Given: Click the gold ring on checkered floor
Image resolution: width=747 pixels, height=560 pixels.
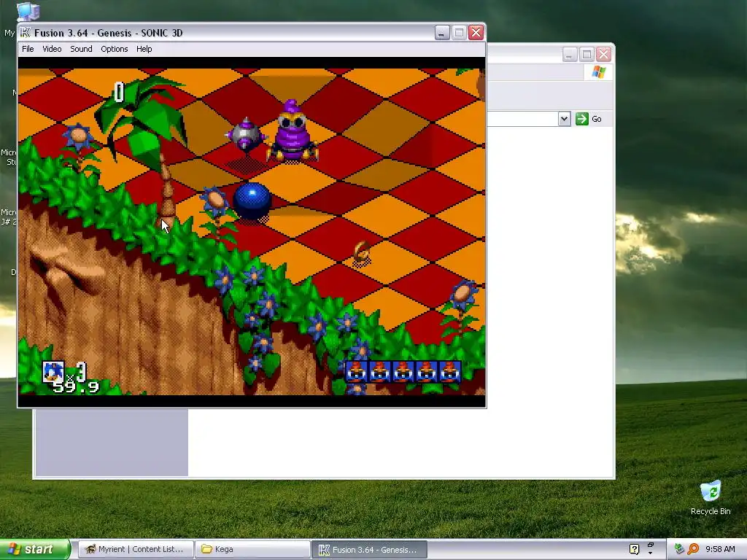Looking at the screenshot, I should click(362, 252).
